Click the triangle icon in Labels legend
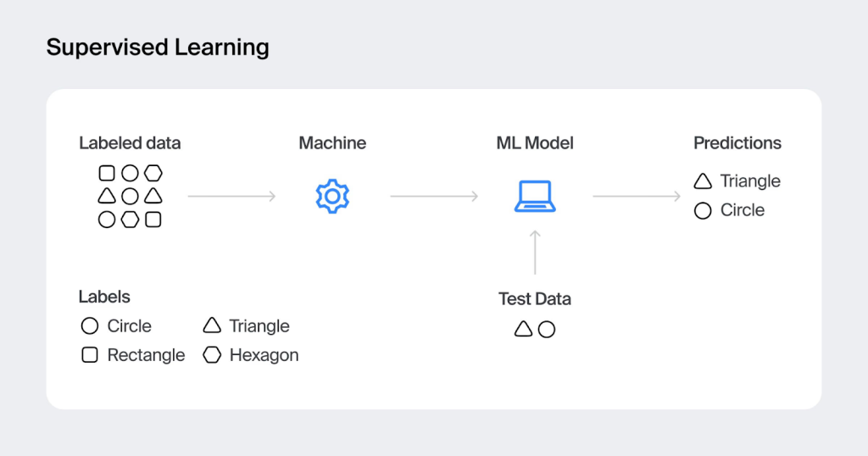This screenshot has height=456, width=868. 212,326
